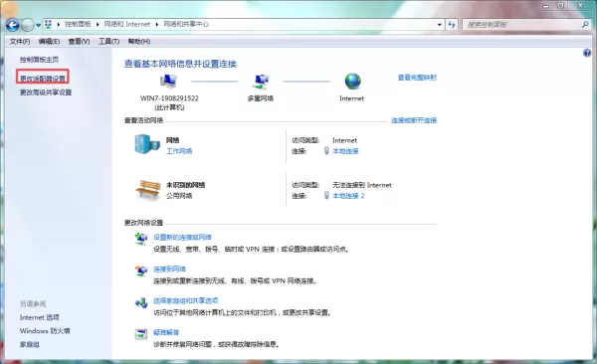Screen dimensions: 597x364
Task: Expand the arrow after 控制面板 breadcrumb
Action: coord(98,25)
